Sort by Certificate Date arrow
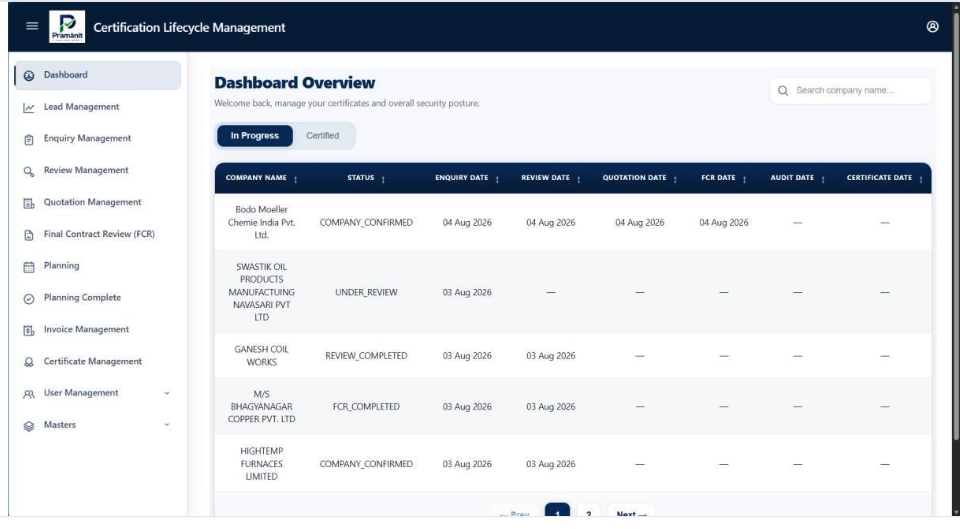 [921, 179]
